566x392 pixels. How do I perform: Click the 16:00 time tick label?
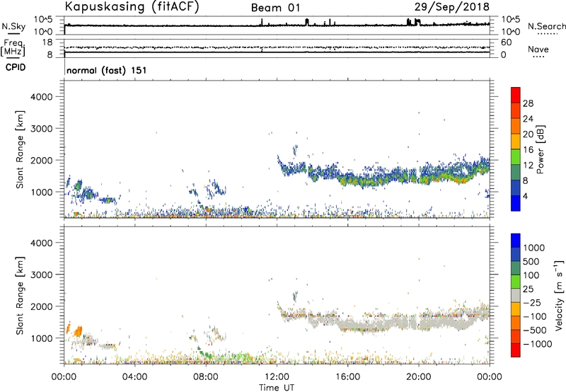(x=347, y=377)
